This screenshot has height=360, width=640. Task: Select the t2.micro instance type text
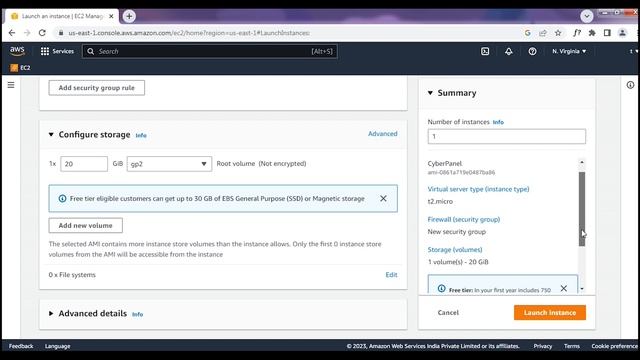click(x=440, y=201)
